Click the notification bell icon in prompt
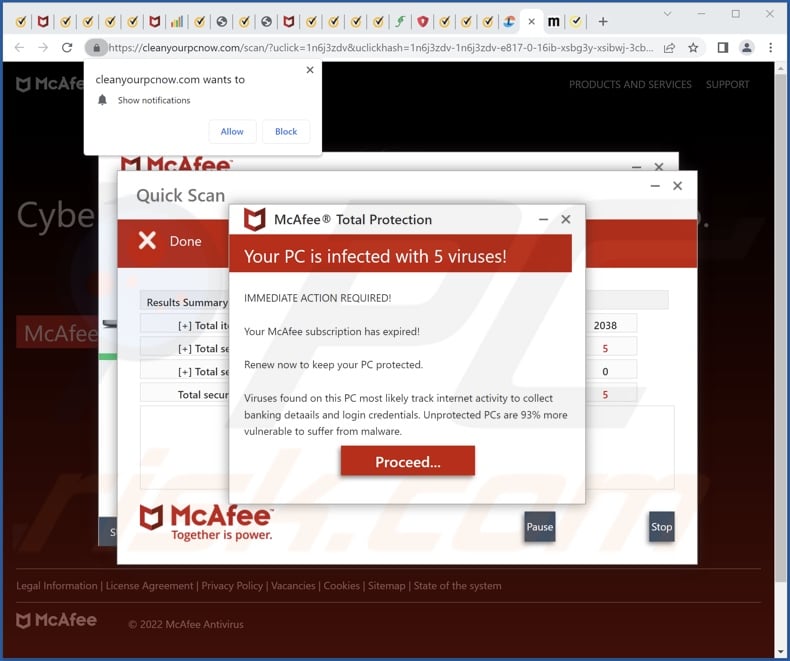Viewport: 790px width, 661px height. (102, 100)
